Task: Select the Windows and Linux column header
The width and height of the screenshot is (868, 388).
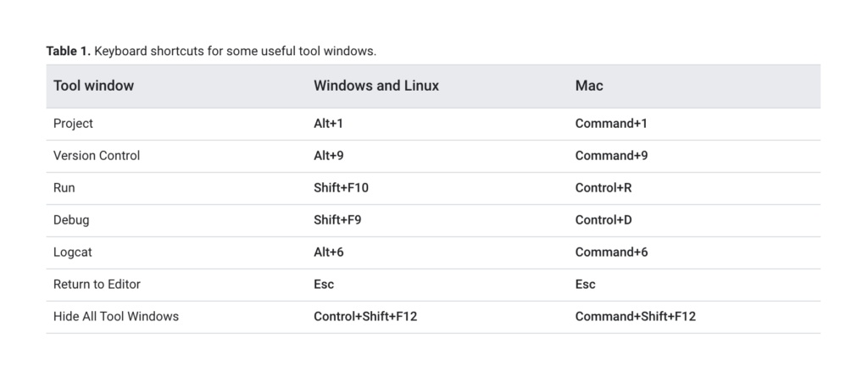Action: pyautogui.click(x=376, y=86)
